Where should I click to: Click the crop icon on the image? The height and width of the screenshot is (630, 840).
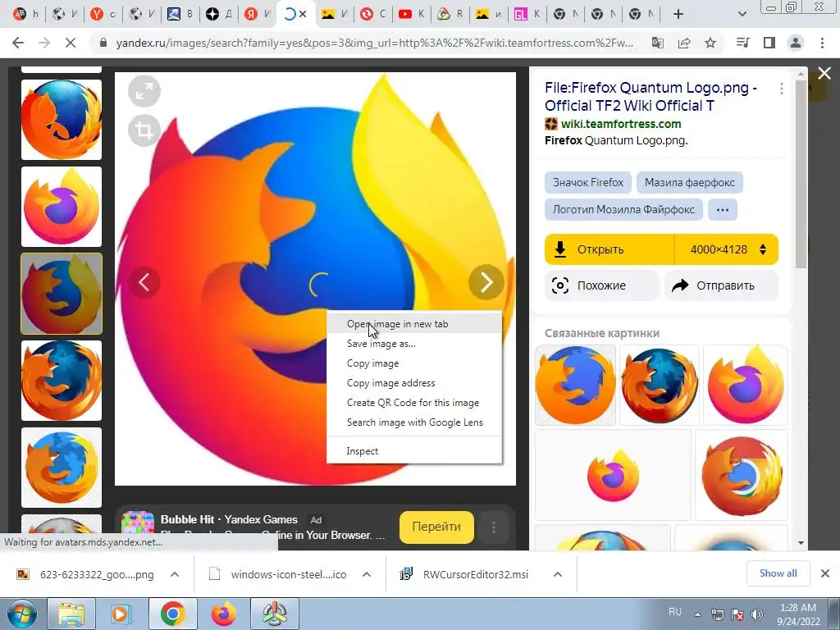click(144, 130)
